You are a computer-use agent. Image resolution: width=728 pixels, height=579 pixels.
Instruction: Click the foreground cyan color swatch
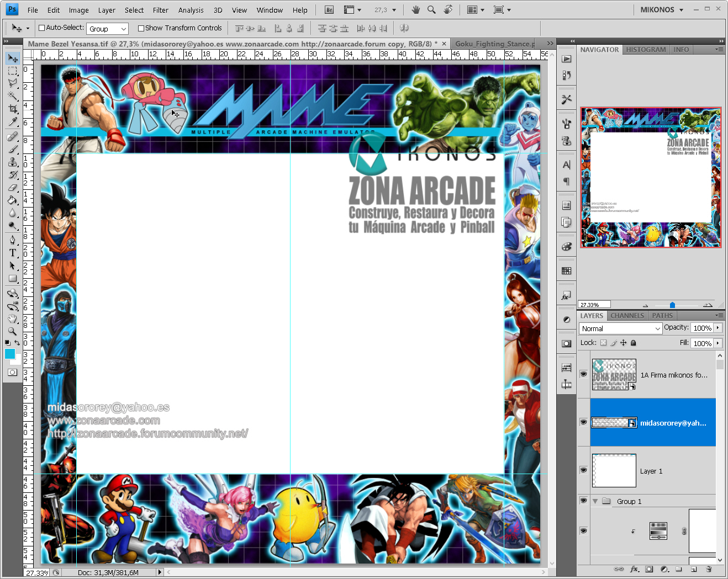tap(10, 354)
